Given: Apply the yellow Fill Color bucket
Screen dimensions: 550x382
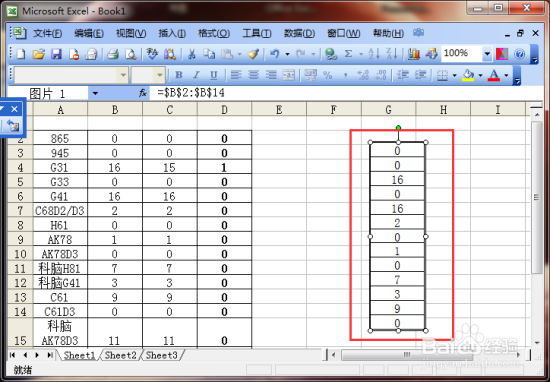Looking at the screenshot, I should tap(469, 75).
